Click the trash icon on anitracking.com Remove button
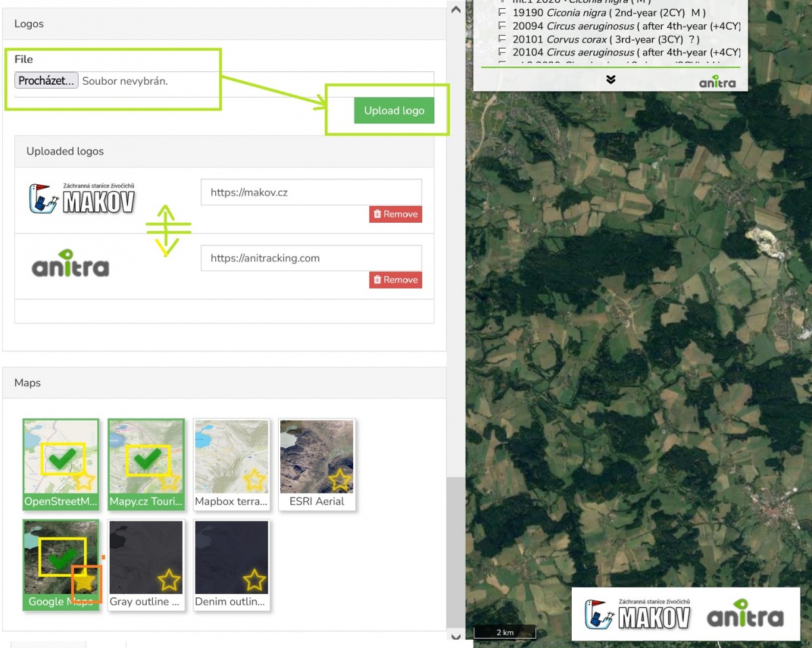 click(x=377, y=280)
